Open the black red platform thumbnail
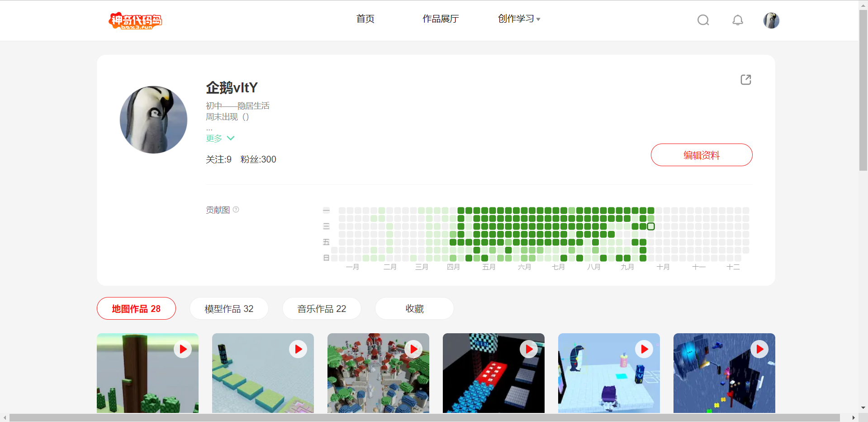 (493, 373)
